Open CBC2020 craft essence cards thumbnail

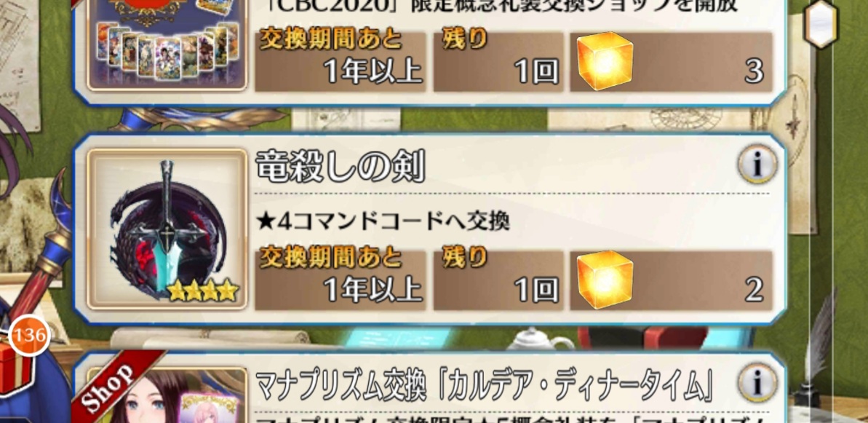167,45
